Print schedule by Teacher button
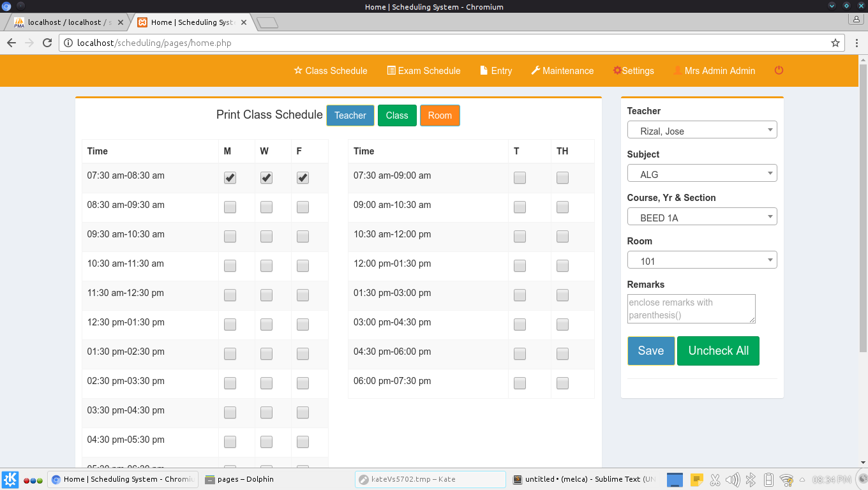 point(350,115)
